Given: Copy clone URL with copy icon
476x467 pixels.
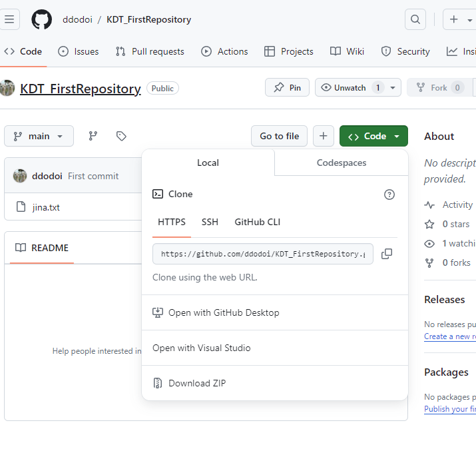Looking at the screenshot, I should click(387, 254).
